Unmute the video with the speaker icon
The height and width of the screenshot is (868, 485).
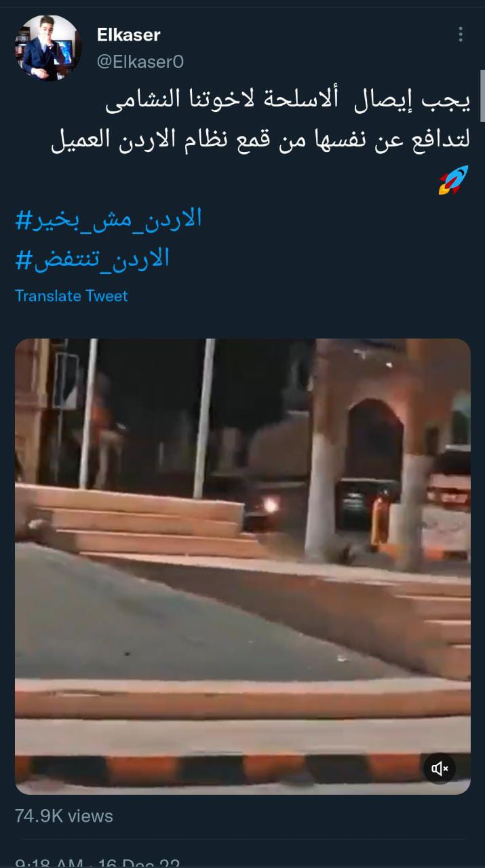tap(440, 768)
